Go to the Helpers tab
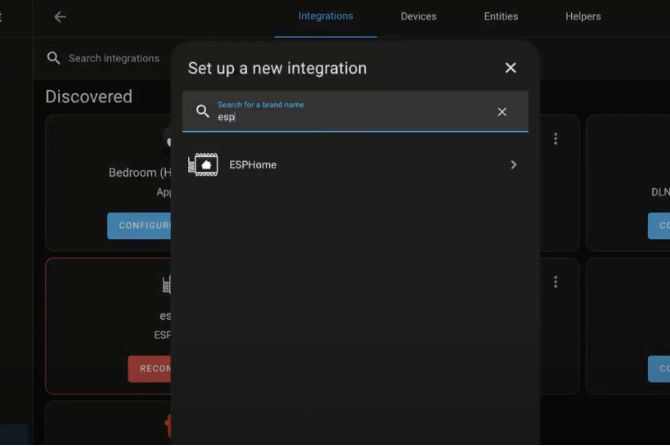Viewport: 670px width, 446px height. (583, 16)
